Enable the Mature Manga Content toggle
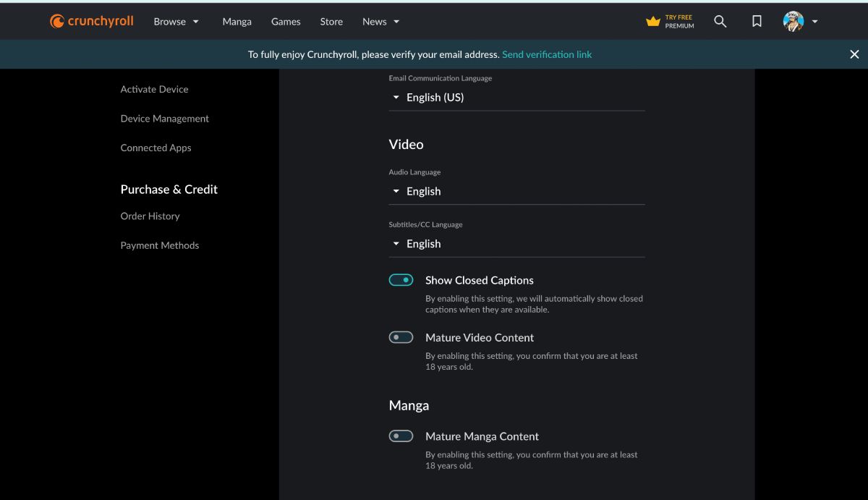Viewport: 868px width, 500px height. pyautogui.click(x=401, y=436)
